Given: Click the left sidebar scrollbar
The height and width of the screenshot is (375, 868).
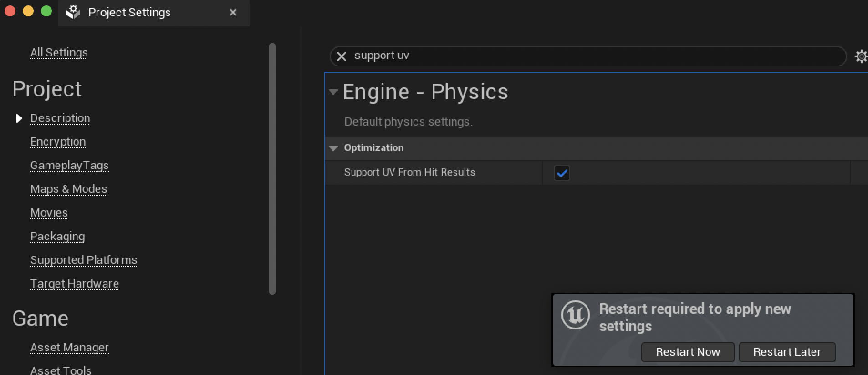Looking at the screenshot, I should click(272, 168).
